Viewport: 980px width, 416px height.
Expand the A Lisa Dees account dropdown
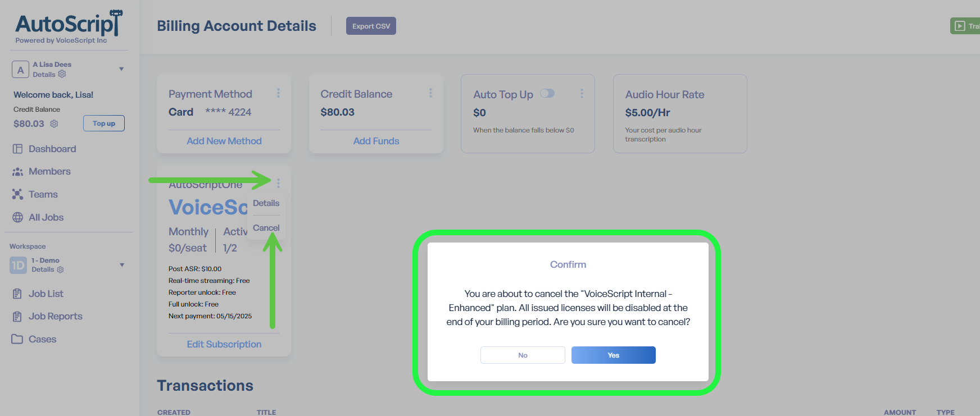[121, 69]
